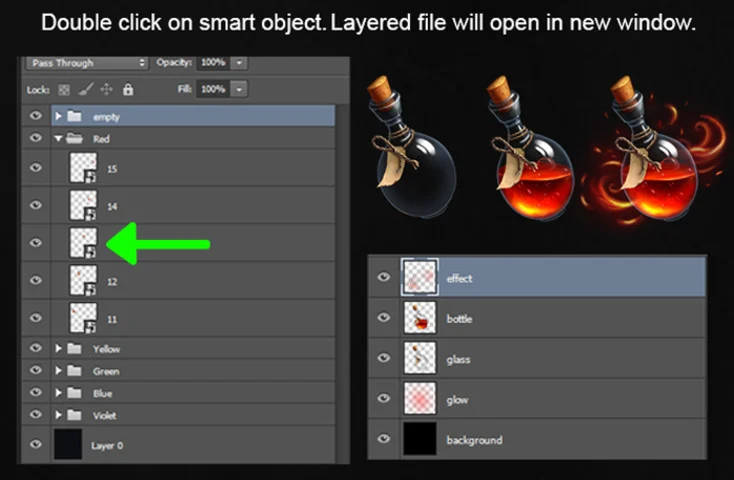
Task: Select layer 14 smart object thumbnail
Action: click(83, 205)
